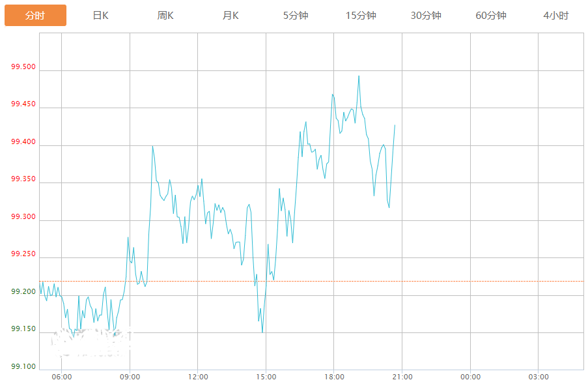Choose the 60分钟 interval tab

[491, 15]
